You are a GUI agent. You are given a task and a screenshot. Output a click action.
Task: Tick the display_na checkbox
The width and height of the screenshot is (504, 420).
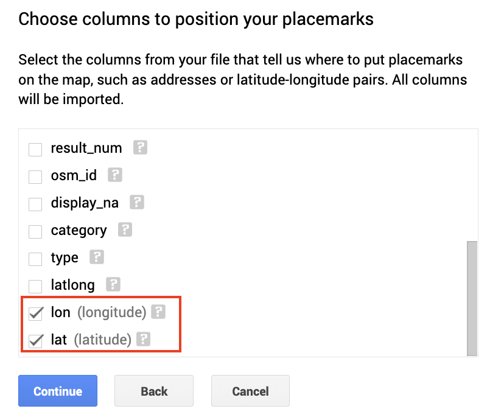(35, 204)
